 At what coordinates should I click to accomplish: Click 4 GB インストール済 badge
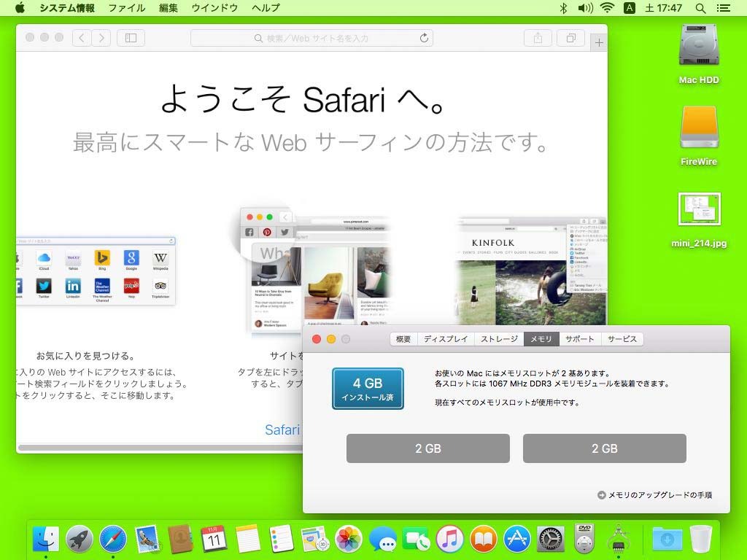click(x=368, y=389)
